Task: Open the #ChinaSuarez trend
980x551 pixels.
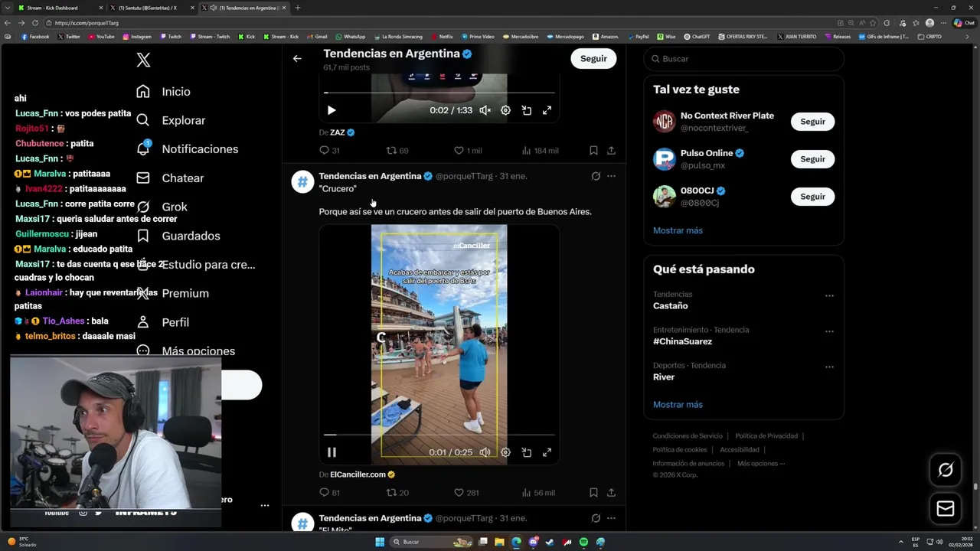Action: point(682,341)
